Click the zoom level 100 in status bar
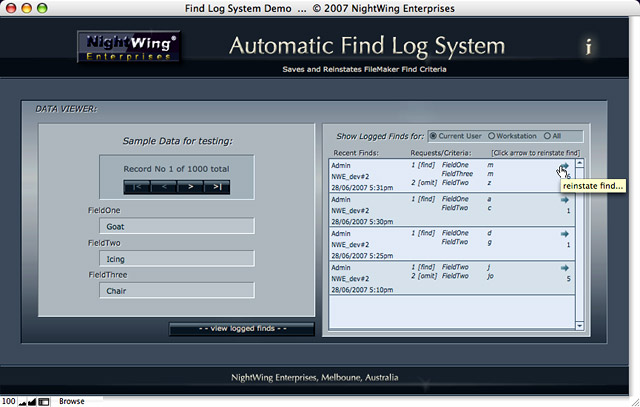 9,401
